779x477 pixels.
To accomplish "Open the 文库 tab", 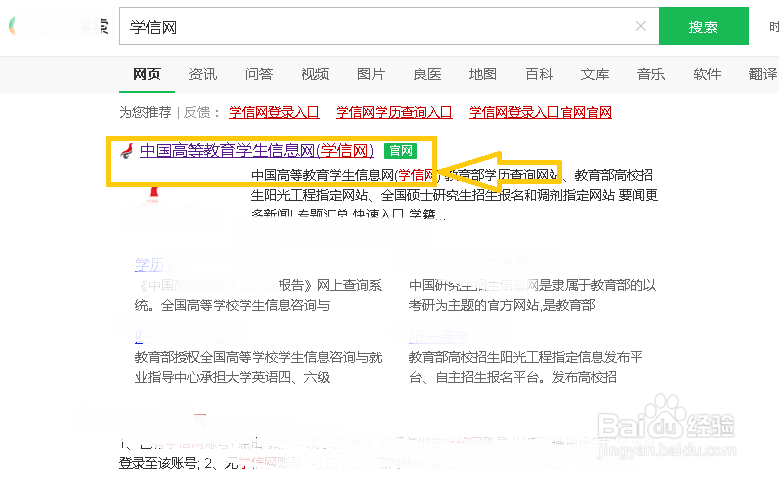I will (595, 74).
